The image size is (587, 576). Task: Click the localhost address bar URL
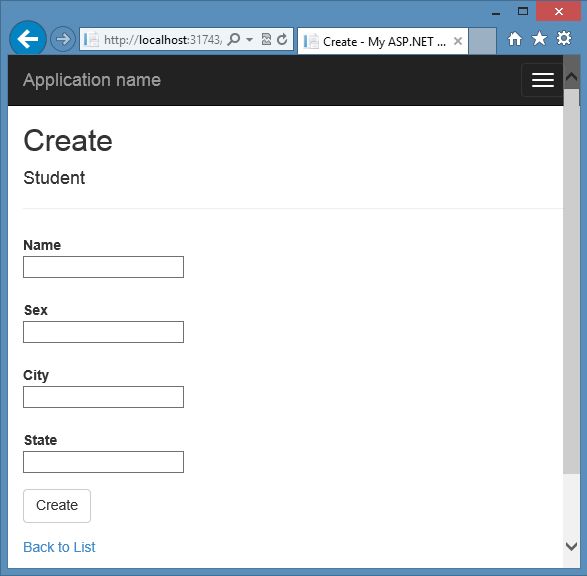pyautogui.click(x=162, y=39)
